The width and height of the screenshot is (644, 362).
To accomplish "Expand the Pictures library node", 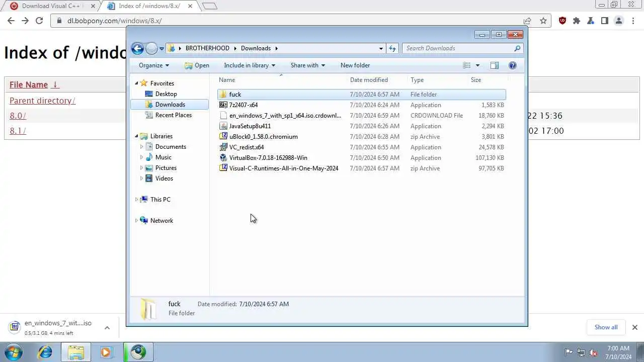I will coord(142,168).
